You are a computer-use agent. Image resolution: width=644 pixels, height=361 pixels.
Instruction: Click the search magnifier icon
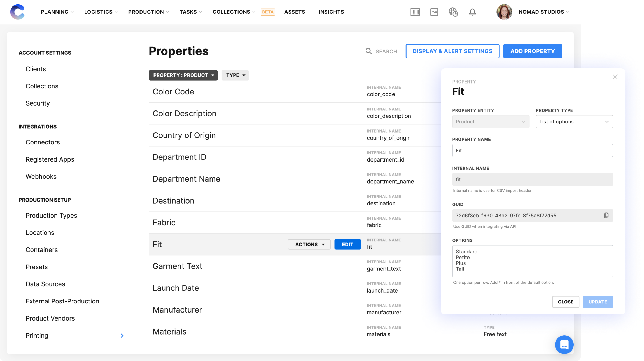coord(368,51)
